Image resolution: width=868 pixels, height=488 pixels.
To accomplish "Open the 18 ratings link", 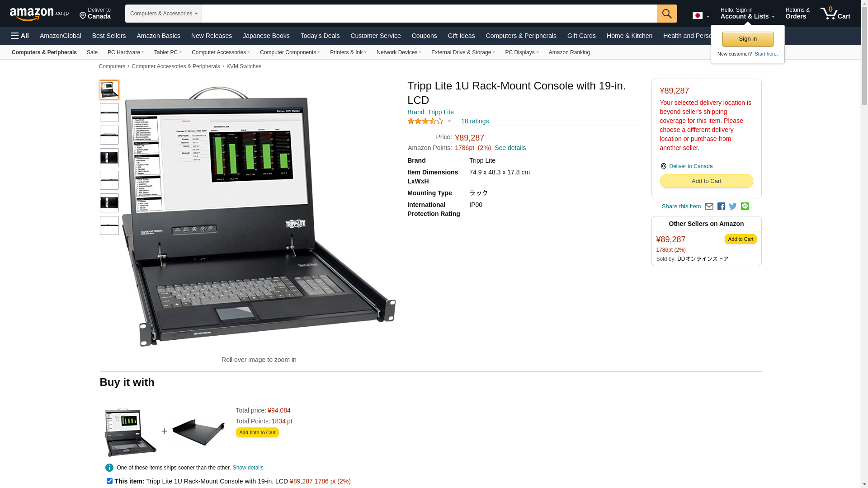I will (475, 121).
